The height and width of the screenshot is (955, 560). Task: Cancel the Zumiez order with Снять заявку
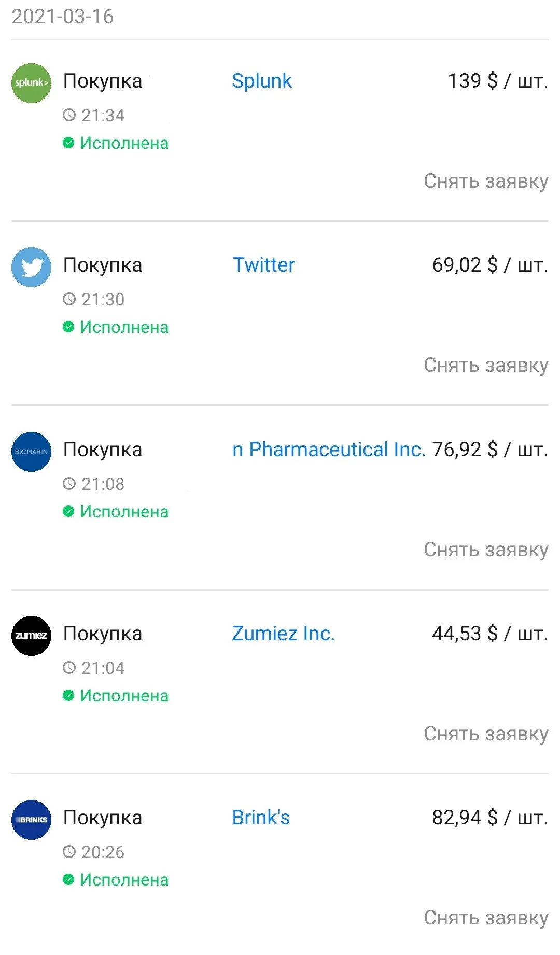tap(486, 734)
